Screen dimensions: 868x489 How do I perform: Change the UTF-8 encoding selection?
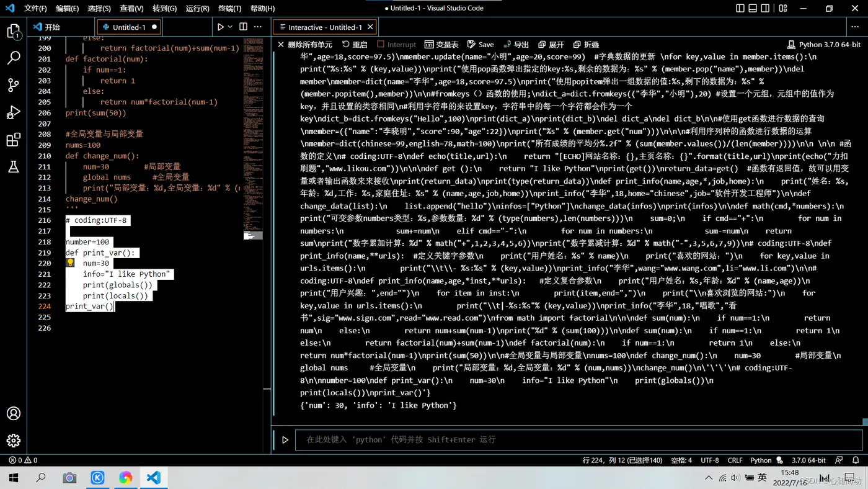coord(710,460)
